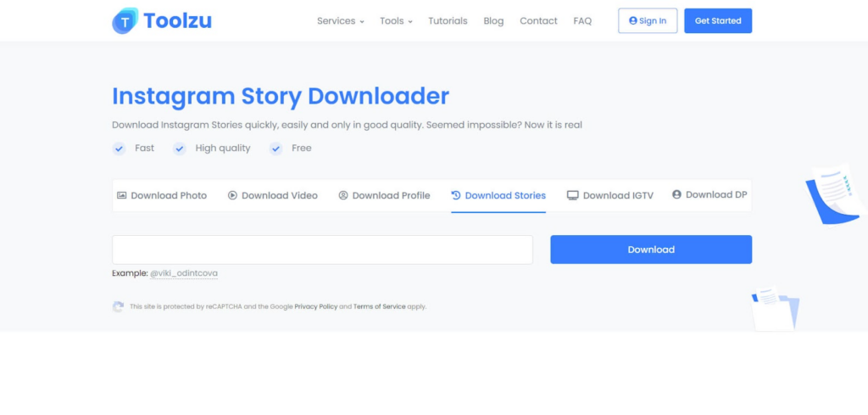Go to the Blog page
Viewport: 868px width, 415px height.
pos(493,21)
